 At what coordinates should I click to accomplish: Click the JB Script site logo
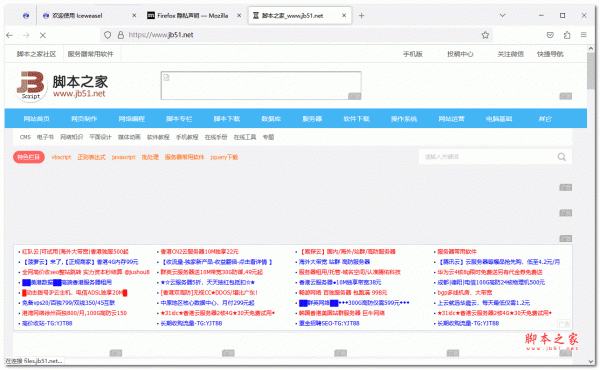pyautogui.click(x=31, y=86)
